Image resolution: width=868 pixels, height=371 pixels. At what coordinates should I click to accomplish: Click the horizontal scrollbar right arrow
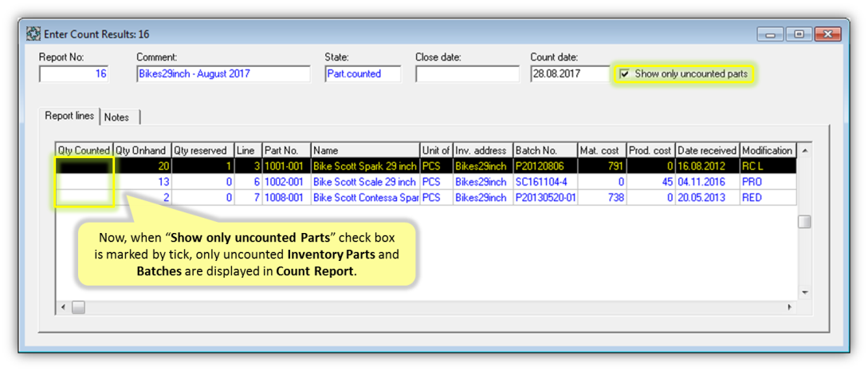coord(790,306)
